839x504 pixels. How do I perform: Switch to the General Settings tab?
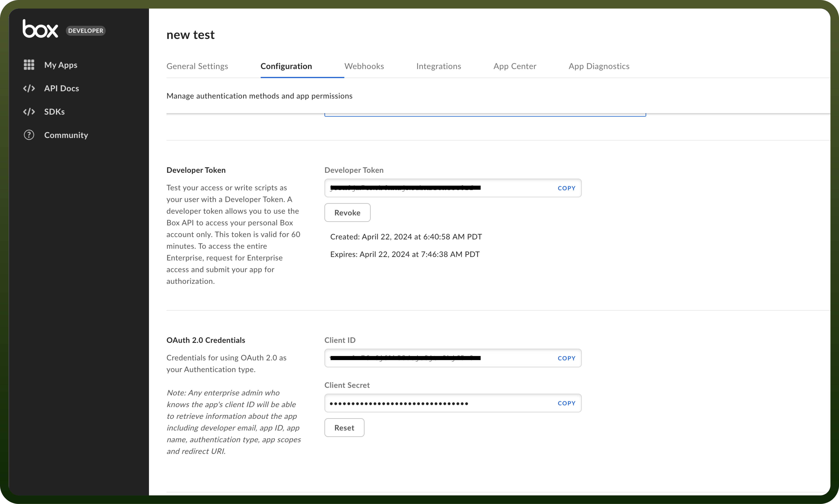point(197,66)
